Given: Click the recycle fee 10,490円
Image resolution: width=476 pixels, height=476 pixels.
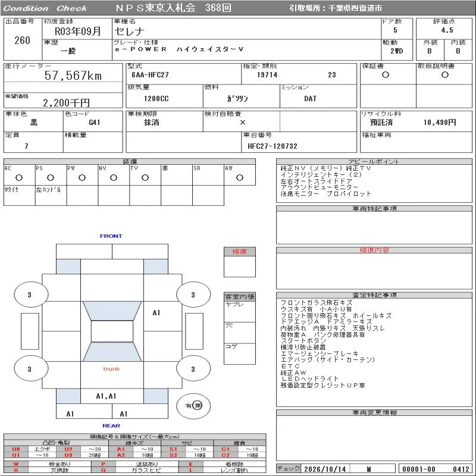Looking at the screenshot, I should pos(440,123).
